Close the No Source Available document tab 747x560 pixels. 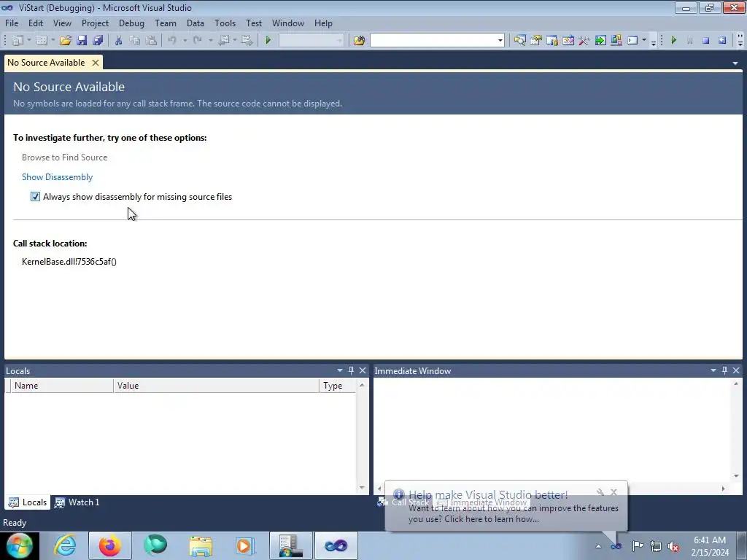pos(96,63)
